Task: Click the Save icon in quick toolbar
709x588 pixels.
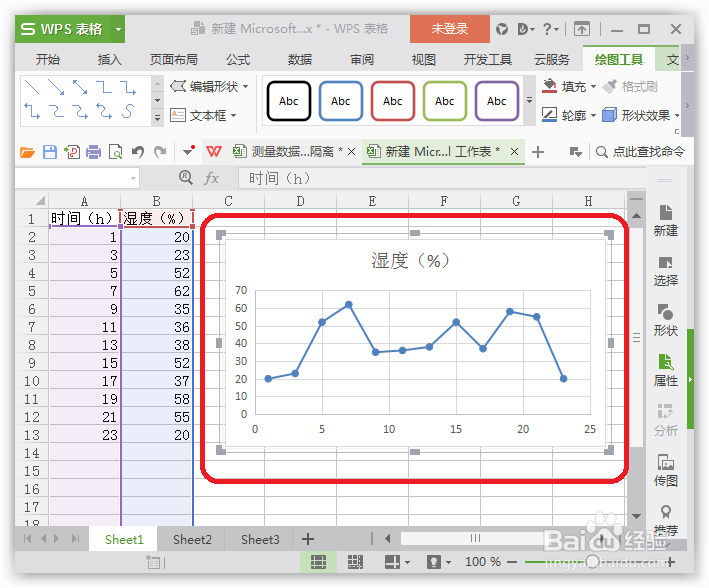Action: click(50, 152)
